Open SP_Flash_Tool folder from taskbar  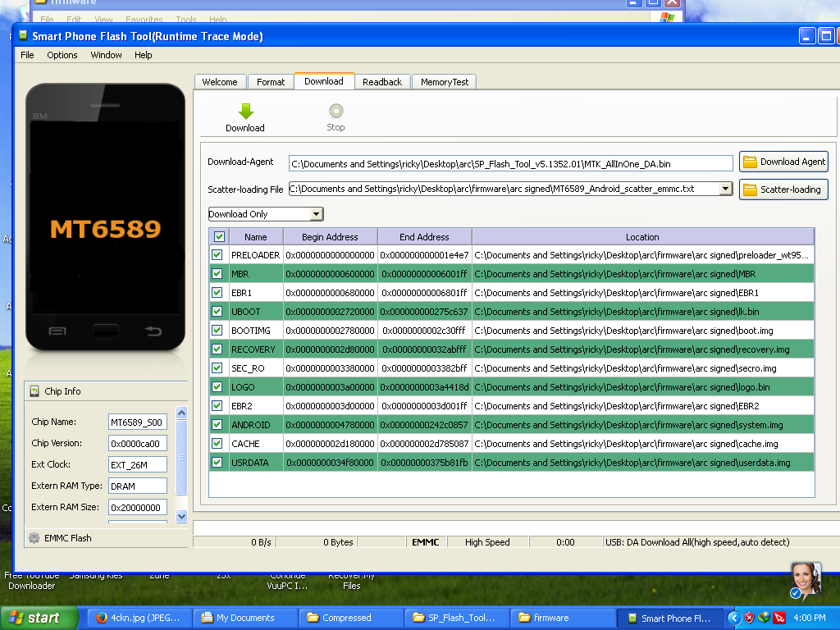(456, 618)
